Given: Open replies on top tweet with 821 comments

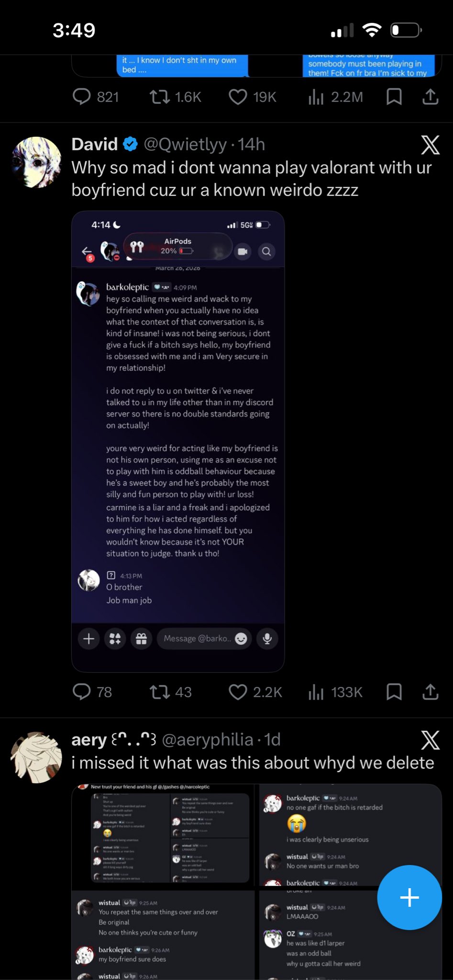Looking at the screenshot, I should point(82,97).
